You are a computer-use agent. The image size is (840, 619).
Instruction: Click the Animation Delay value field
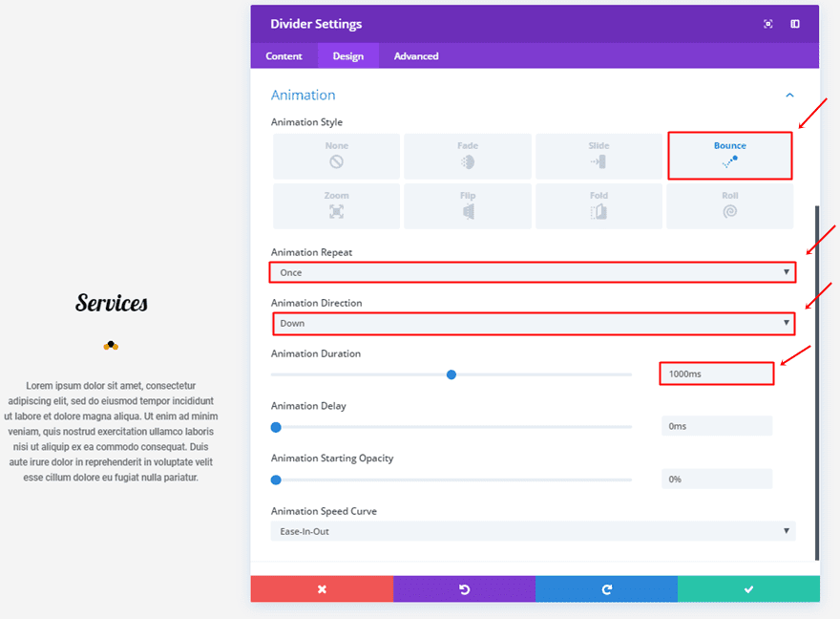[716, 426]
